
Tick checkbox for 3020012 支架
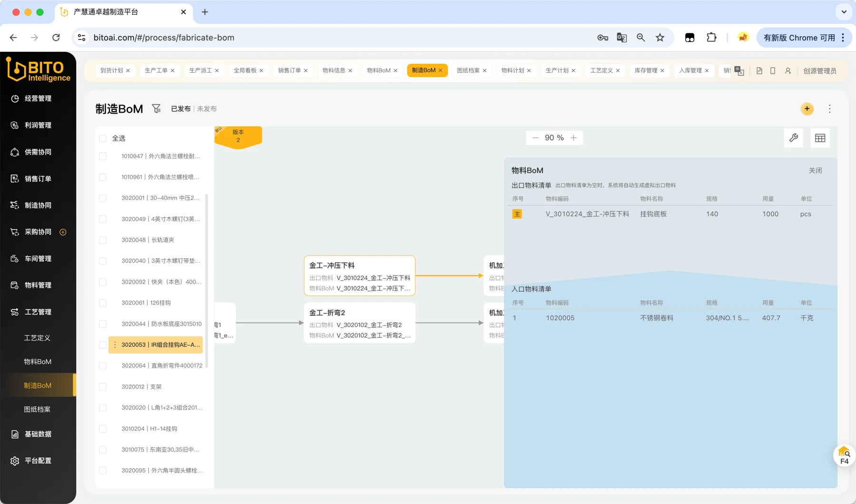(103, 387)
